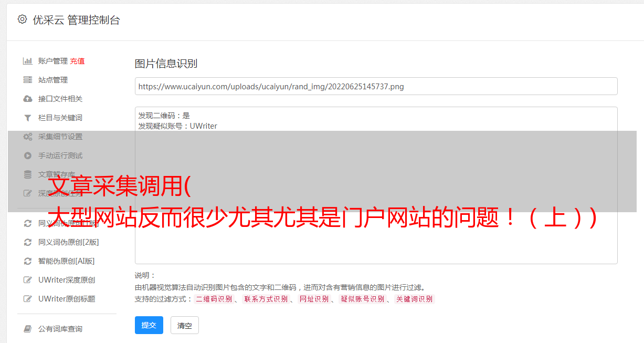Click the edit icon next to UWriter深度原创
The height and width of the screenshot is (343, 644).
click(x=28, y=280)
